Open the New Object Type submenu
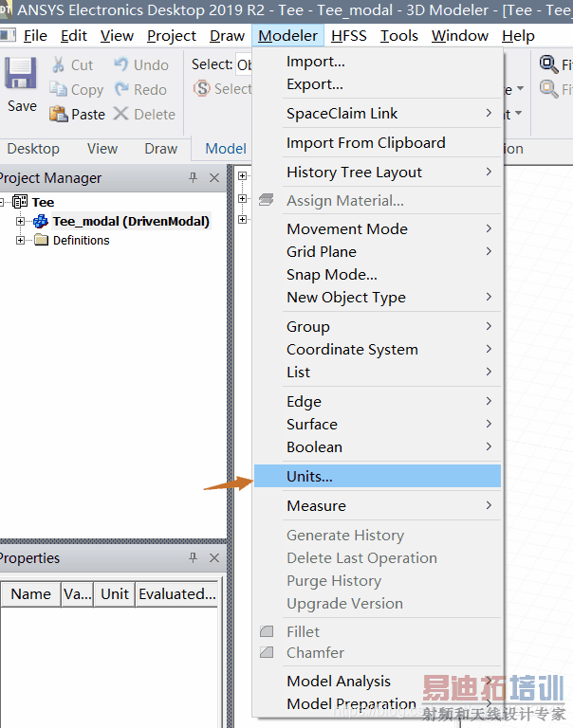This screenshot has width=573, height=728. pyautogui.click(x=378, y=297)
